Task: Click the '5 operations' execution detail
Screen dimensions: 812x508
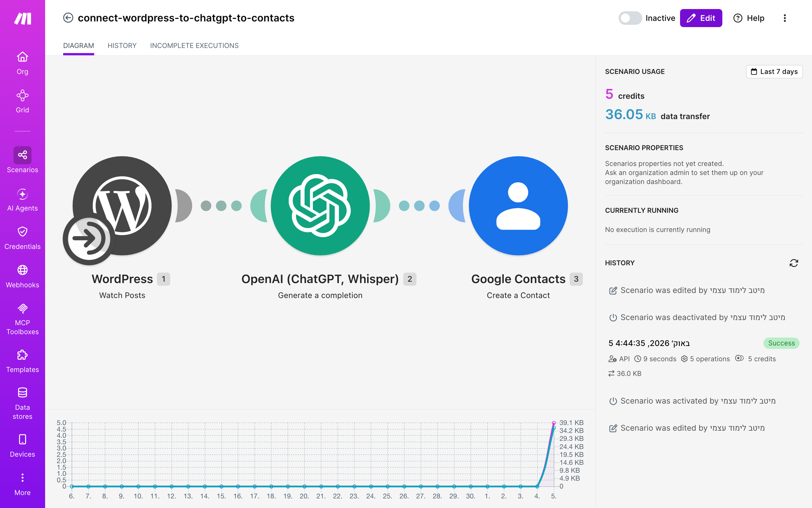Action: [705, 359]
